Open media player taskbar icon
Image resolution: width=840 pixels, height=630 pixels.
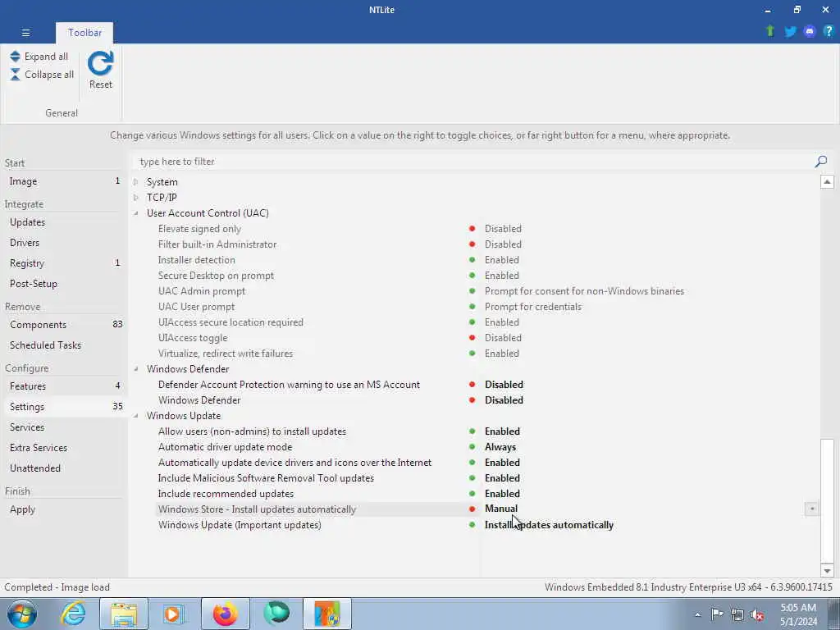click(x=173, y=614)
